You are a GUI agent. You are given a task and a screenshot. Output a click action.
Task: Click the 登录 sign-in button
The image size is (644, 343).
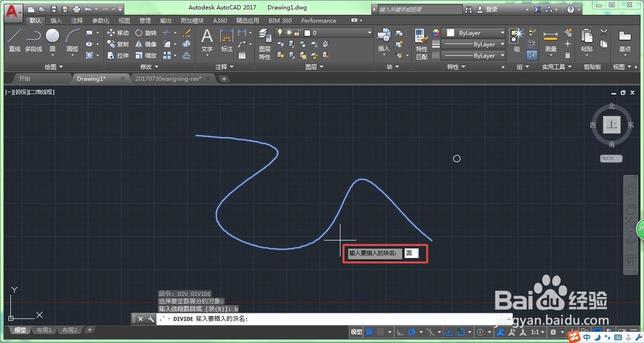pos(488,9)
